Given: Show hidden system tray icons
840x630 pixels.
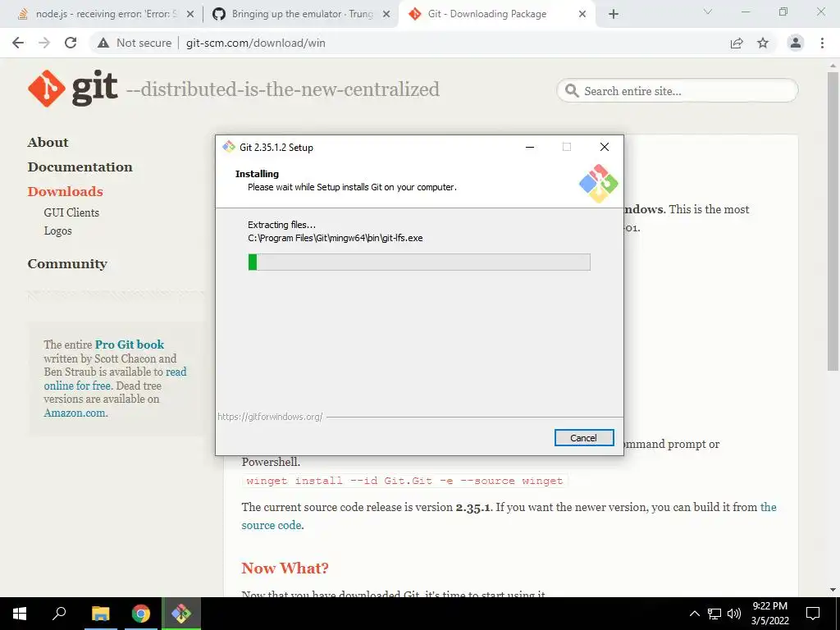Looking at the screenshot, I should pyautogui.click(x=694, y=614).
